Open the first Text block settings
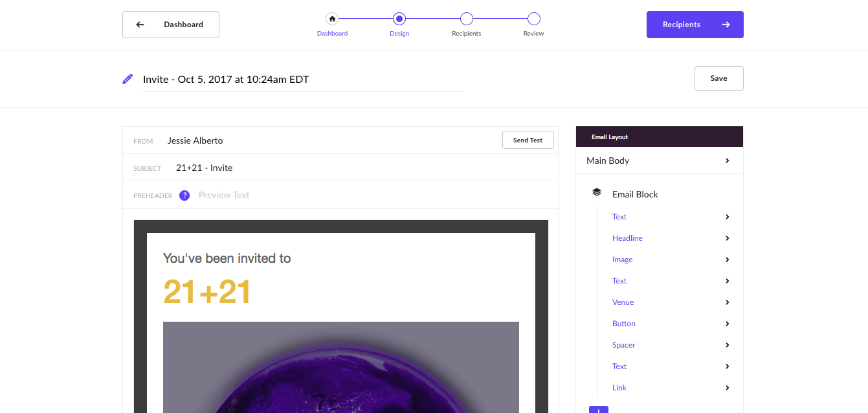 (x=671, y=217)
